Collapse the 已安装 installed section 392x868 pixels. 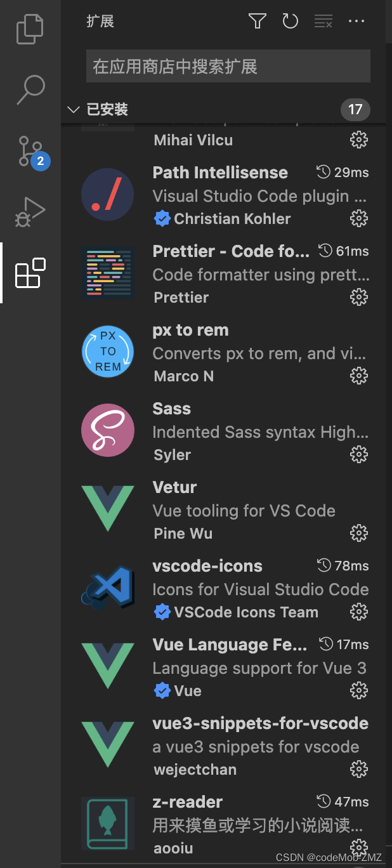[73, 109]
